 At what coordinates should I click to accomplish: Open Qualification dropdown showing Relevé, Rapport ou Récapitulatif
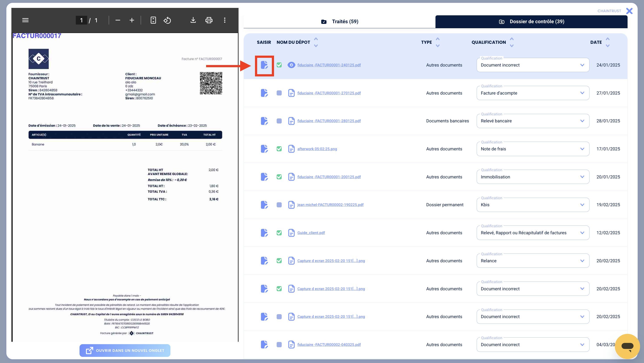coord(533,233)
